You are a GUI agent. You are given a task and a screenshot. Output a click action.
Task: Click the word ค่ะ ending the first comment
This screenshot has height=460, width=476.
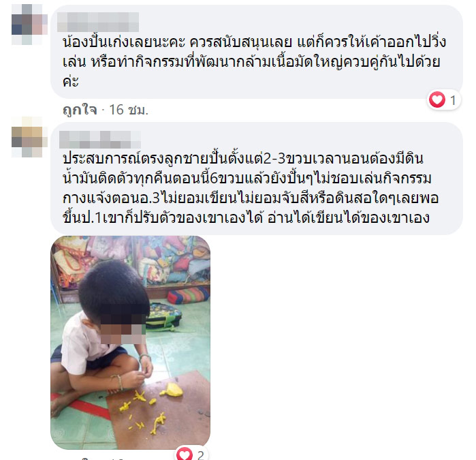[x=71, y=81]
